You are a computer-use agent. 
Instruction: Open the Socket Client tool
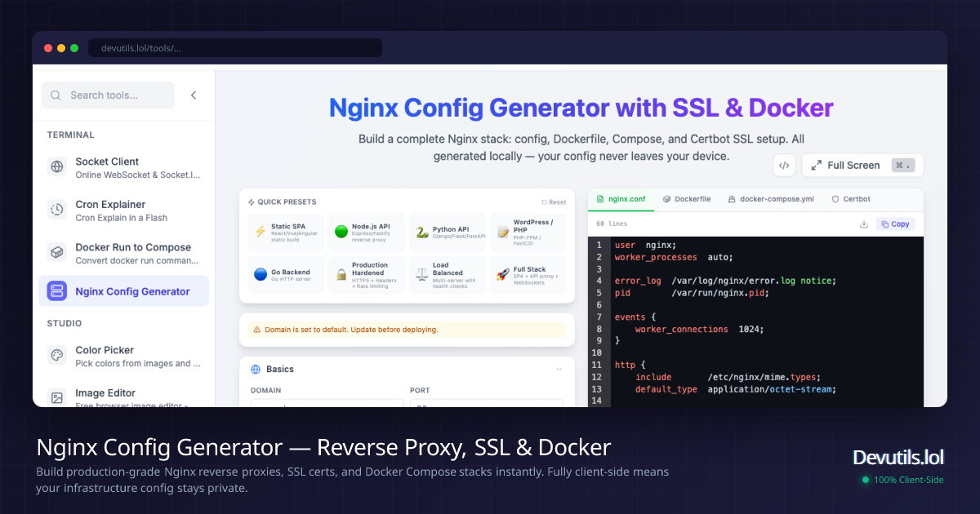click(123, 167)
